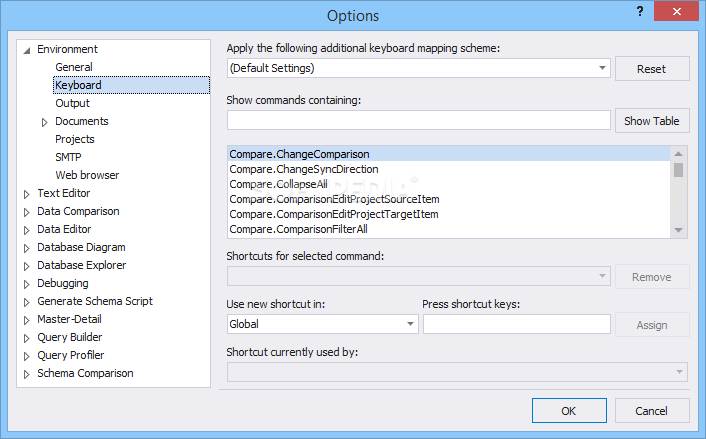Select the Web browser tree item
The image size is (706, 439).
[87, 175]
